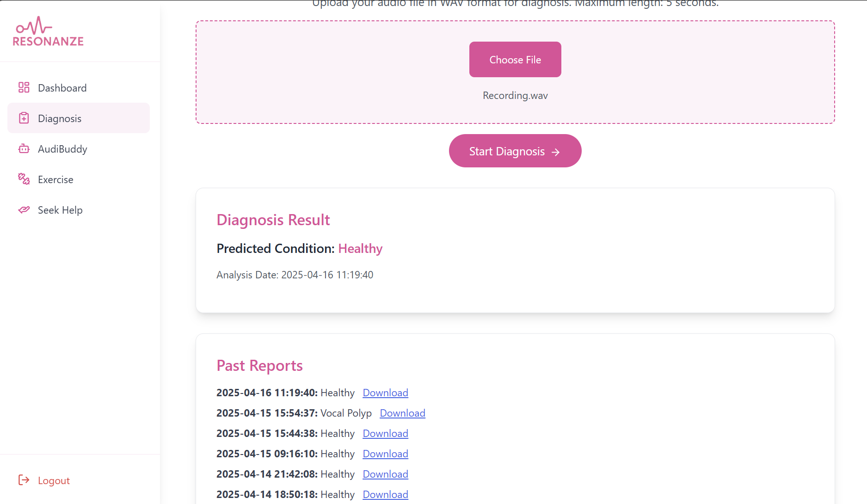Click the Logout door arrow icon
Viewport: 867px width, 504px height.
[24, 480]
